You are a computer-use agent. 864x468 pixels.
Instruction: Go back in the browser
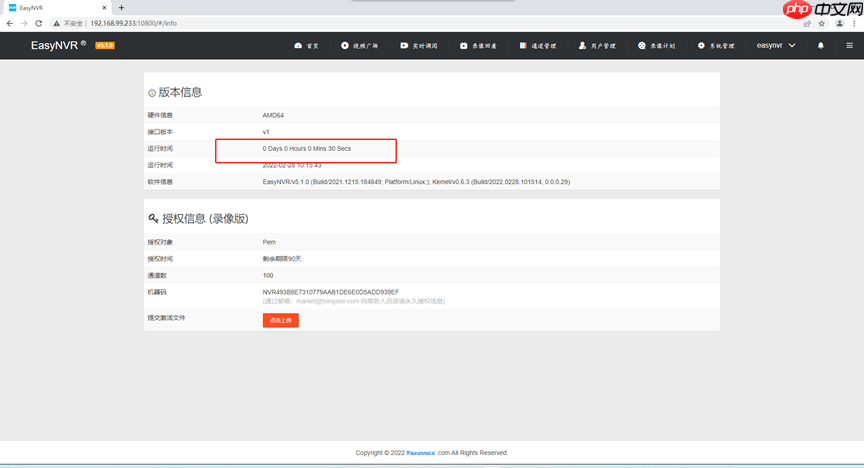[10, 23]
